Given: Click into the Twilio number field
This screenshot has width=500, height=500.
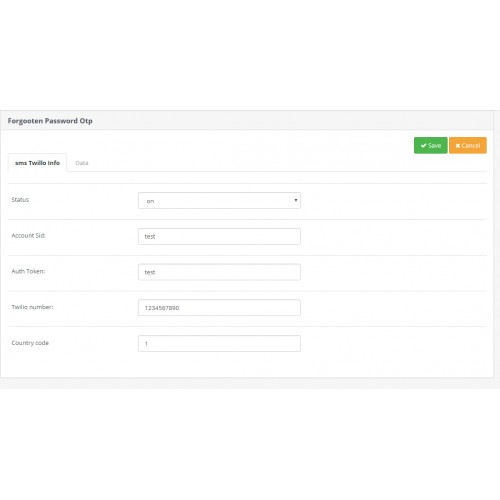Looking at the screenshot, I should coord(219,308).
